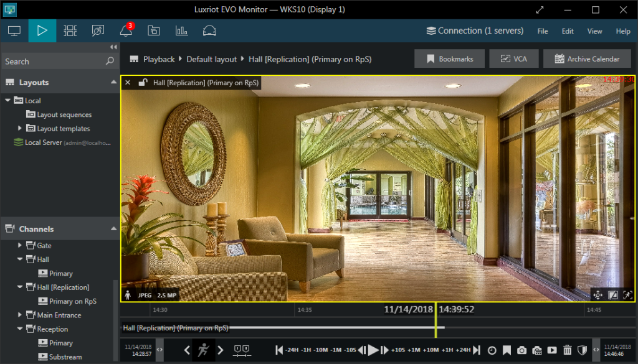Collapse the Local layouts tree node

coord(7,100)
